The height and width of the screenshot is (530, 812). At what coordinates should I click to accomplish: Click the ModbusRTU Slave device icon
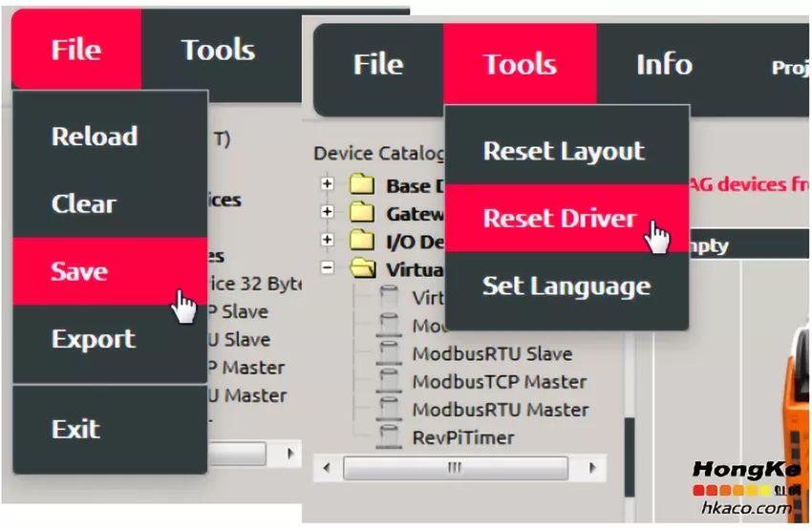[389, 353]
